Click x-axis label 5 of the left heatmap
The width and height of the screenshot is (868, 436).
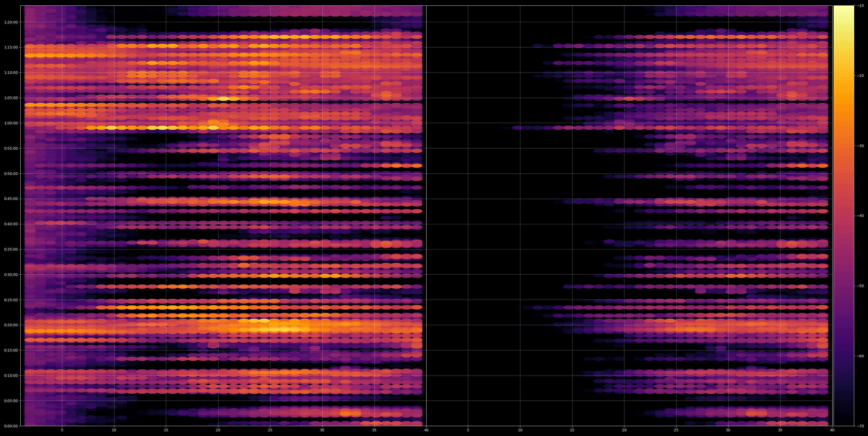tap(62, 430)
